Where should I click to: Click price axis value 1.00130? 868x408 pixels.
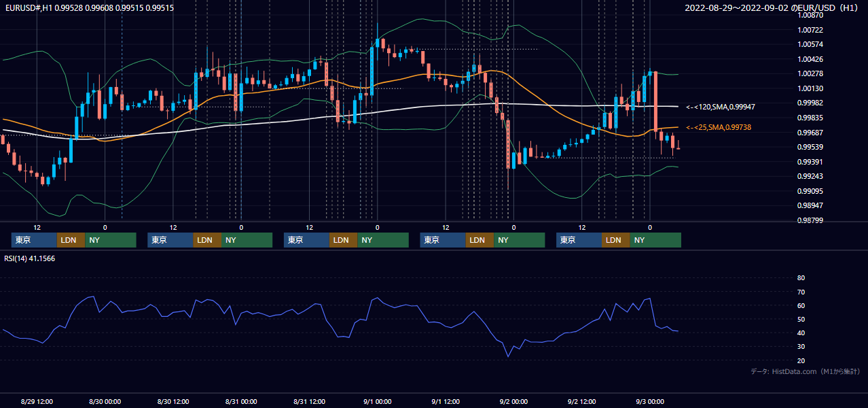pos(810,88)
